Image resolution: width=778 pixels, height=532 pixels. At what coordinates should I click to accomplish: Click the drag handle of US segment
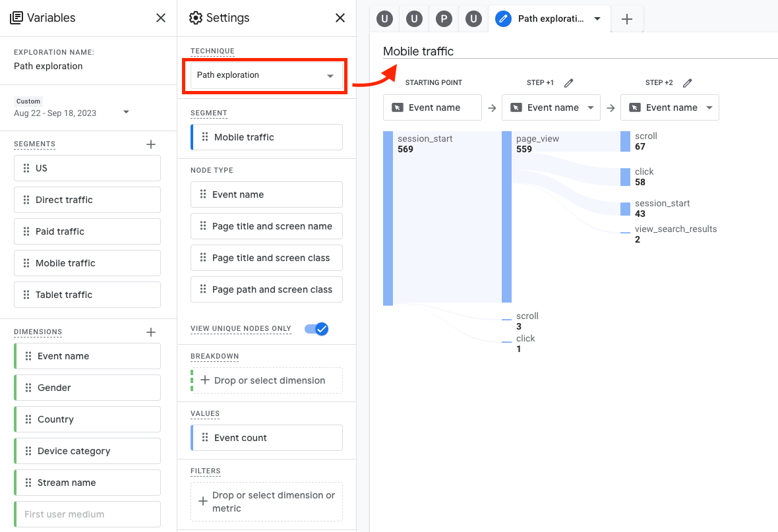point(26,168)
